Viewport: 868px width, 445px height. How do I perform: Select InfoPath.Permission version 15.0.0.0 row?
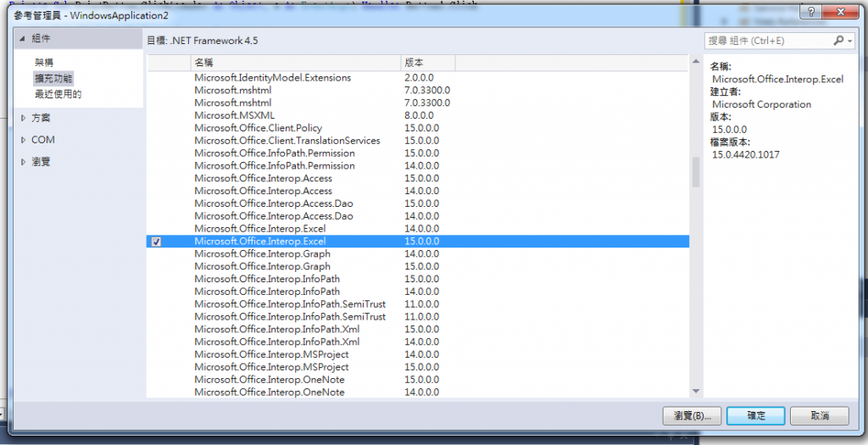tap(417, 153)
